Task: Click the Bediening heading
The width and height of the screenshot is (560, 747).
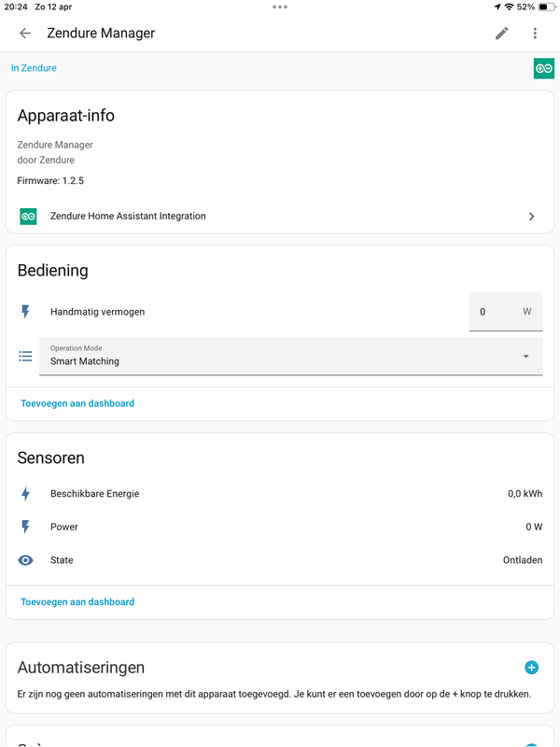Action: (53, 270)
